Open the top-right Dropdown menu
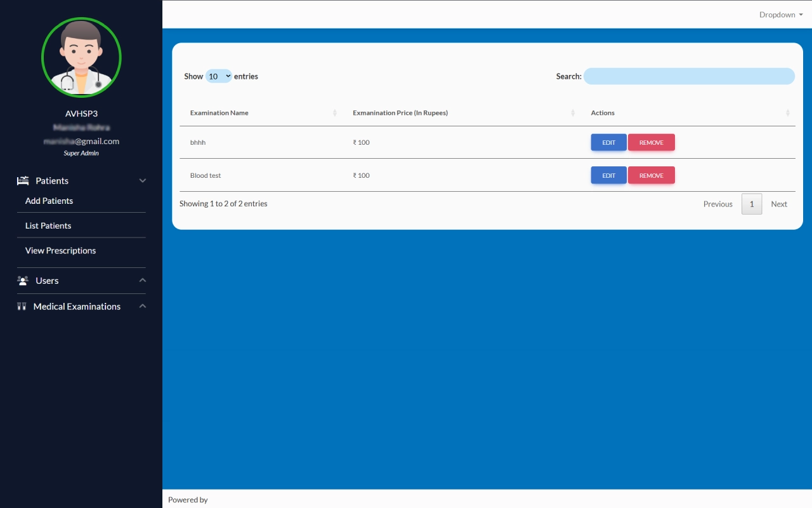812x508 pixels. coord(781,15)
